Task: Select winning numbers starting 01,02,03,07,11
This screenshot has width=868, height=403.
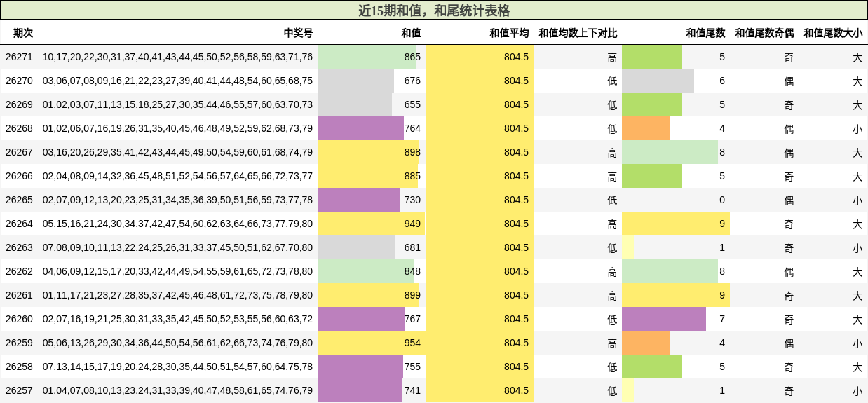Action: pyautogui.click(x=177, y=104)
